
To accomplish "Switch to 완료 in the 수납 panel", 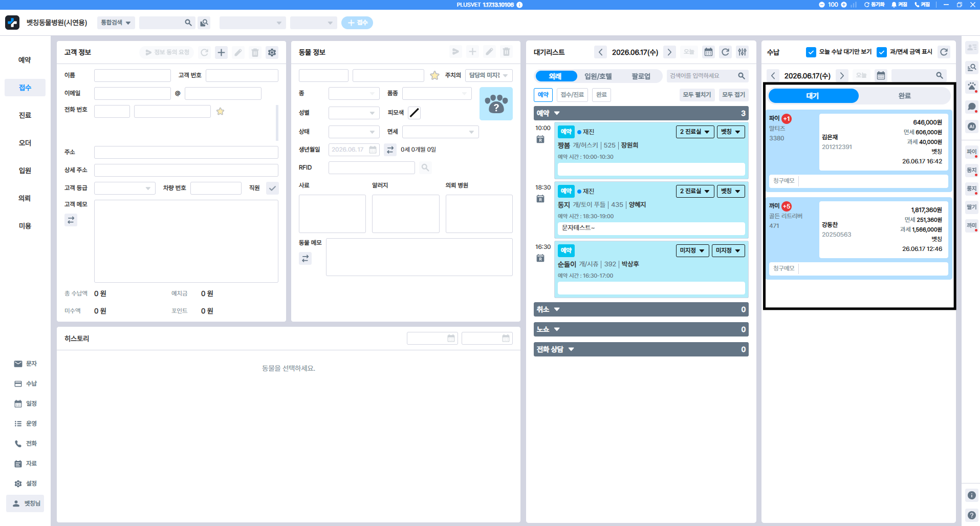I will 904,96.
